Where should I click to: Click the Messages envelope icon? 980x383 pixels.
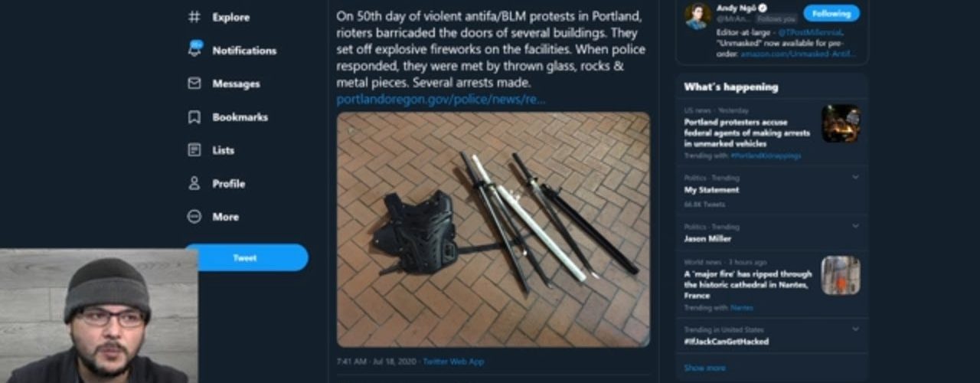point(194,83)
